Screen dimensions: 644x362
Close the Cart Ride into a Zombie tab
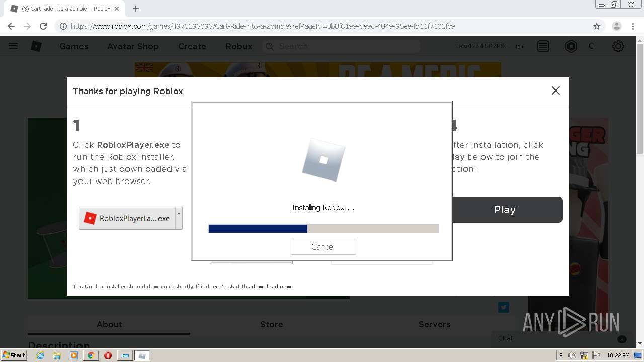coord(117,9)
